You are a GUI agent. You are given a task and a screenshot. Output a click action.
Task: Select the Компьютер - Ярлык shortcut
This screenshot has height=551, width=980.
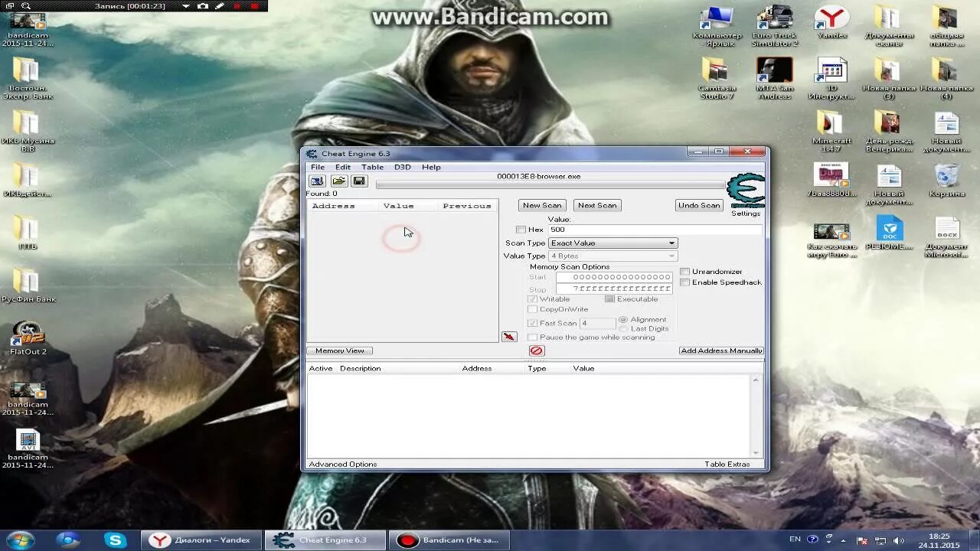pos(717,26)
